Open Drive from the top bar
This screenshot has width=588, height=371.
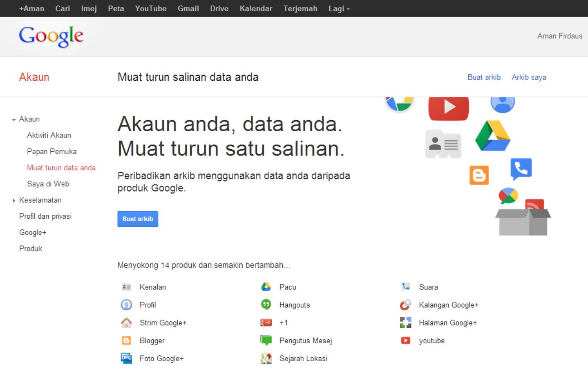[x=219, y=8]
